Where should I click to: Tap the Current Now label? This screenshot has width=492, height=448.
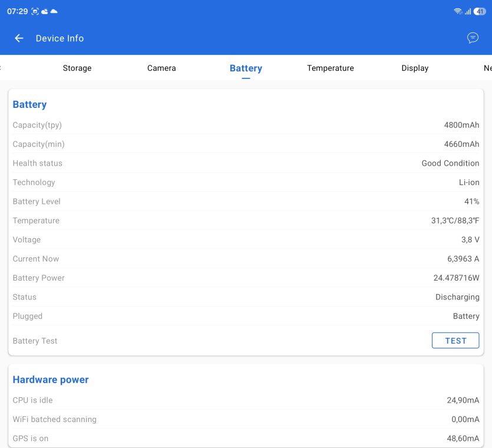36,259
